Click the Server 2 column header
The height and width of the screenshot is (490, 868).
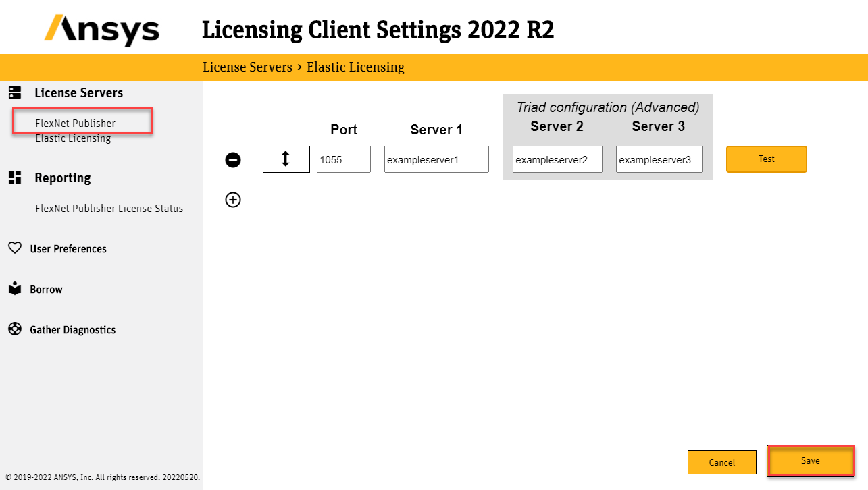pyautogui.click(x=557, y=126)
